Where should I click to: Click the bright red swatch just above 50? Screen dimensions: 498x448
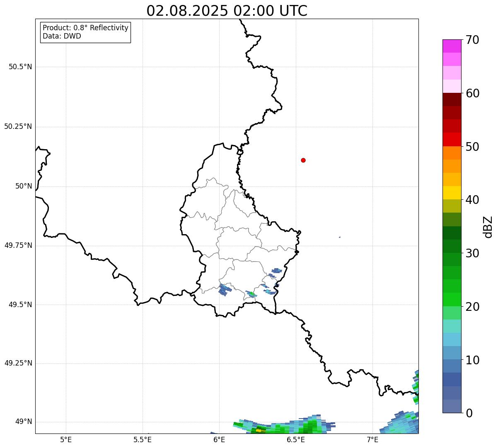click(x=452, y=140)
